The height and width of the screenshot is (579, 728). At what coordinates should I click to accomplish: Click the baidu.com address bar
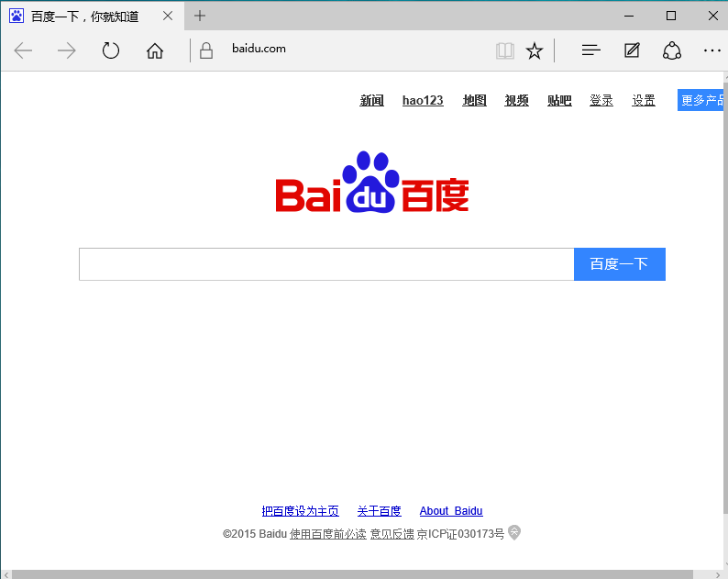(348, 50)
